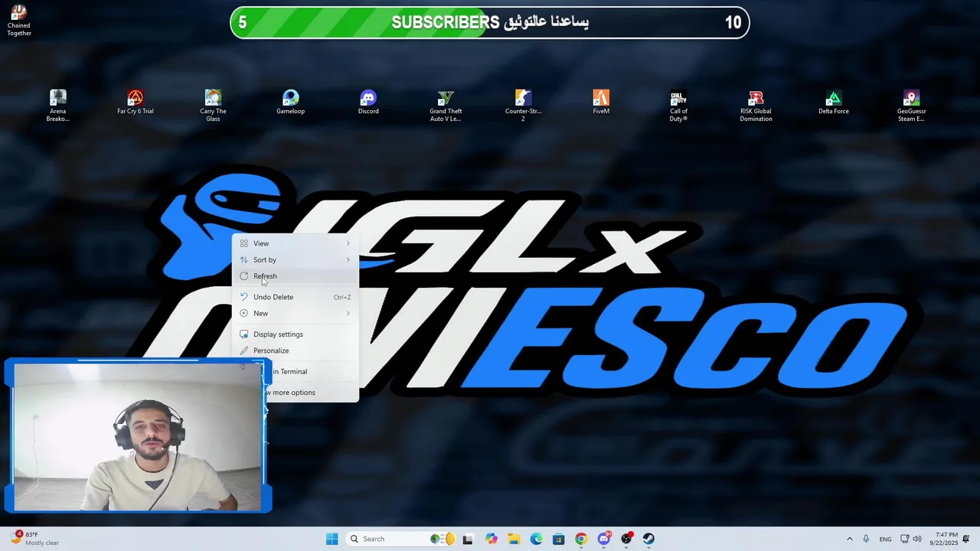This screenshot has height=551, width=980.
Task: Show hidden tray icons chevron
Action: [x=850, y=539]
